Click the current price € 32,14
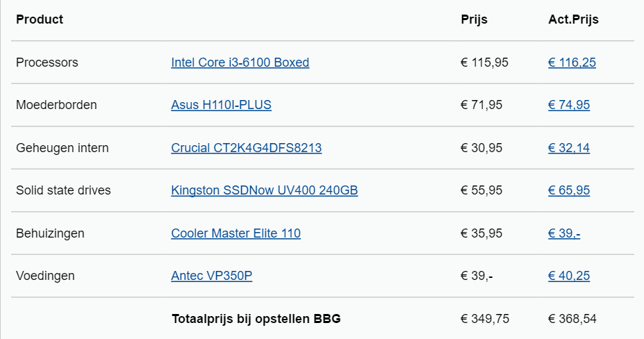The height and width of the screenshot is (339, 644). (x=569, y=148)
